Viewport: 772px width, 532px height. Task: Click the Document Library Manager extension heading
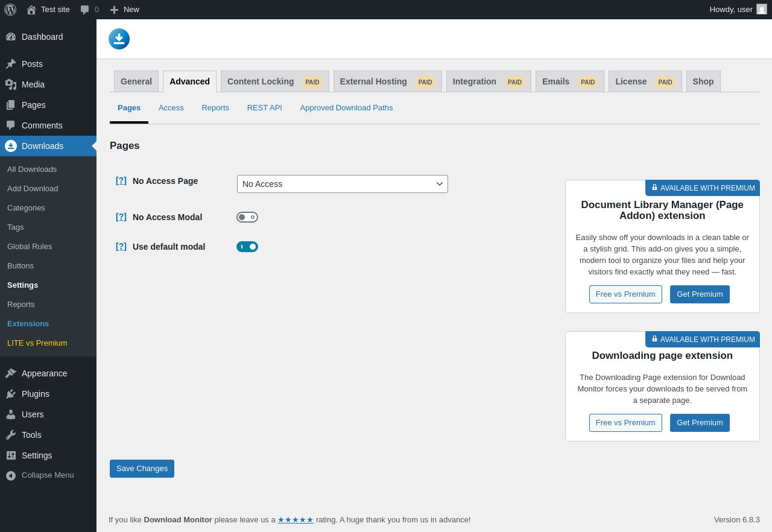pyautogui.click(x=662, y=211)
